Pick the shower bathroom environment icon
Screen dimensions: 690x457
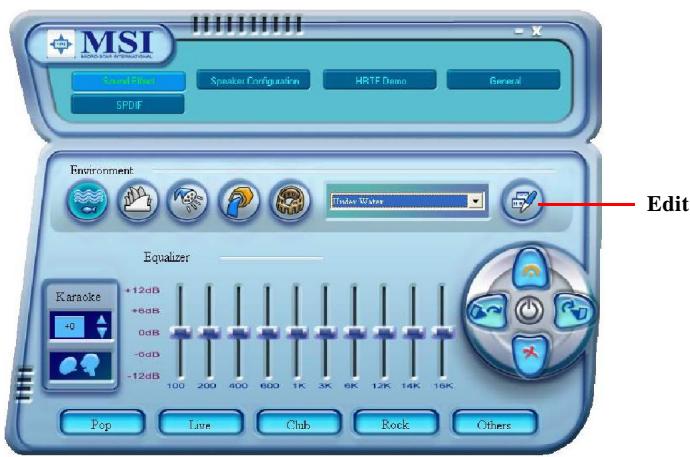pos(188,201)
